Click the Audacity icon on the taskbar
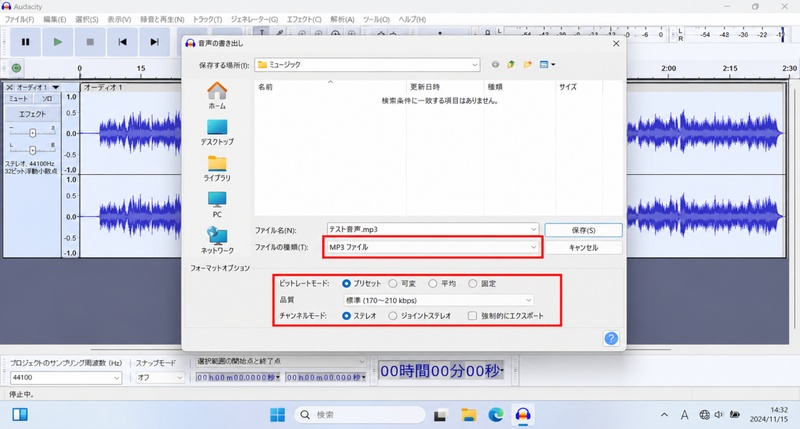Screen dimensions: 800x429 (523, 415)
